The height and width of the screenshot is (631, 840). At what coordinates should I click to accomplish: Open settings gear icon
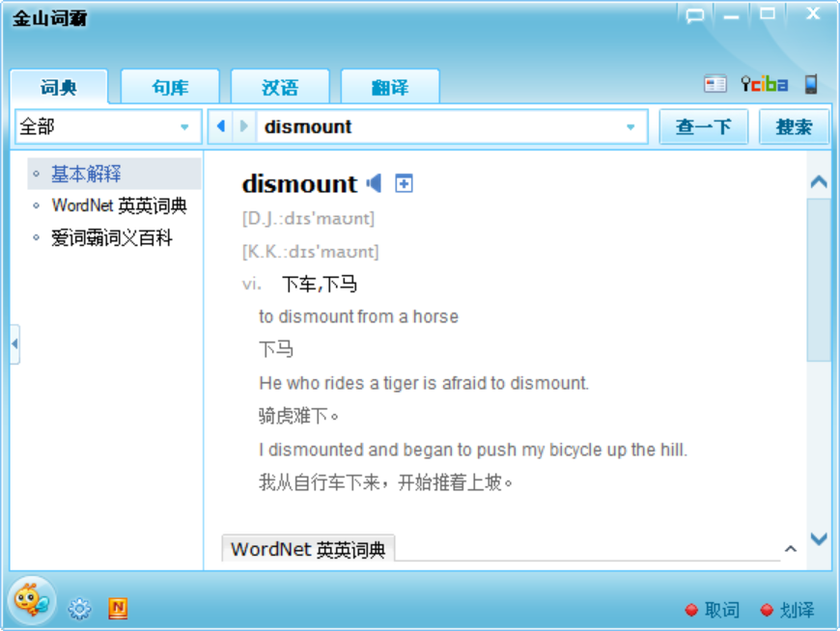pos(79,609)
